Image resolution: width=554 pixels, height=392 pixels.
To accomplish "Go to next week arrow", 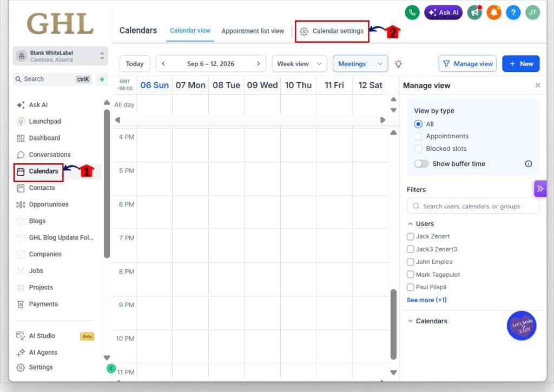I will [x=258, y=64].
